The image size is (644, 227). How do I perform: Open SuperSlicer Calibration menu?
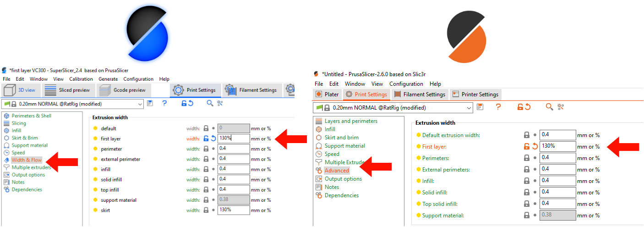click(x=81, y=79)
